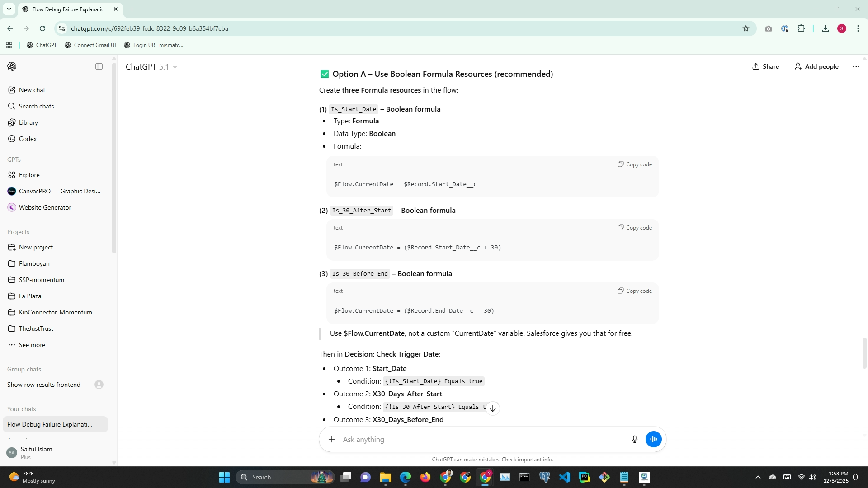The image size is (868, 488).
Task: Open the three-dot conversation options menu
Action: click(x=856, y=66)
